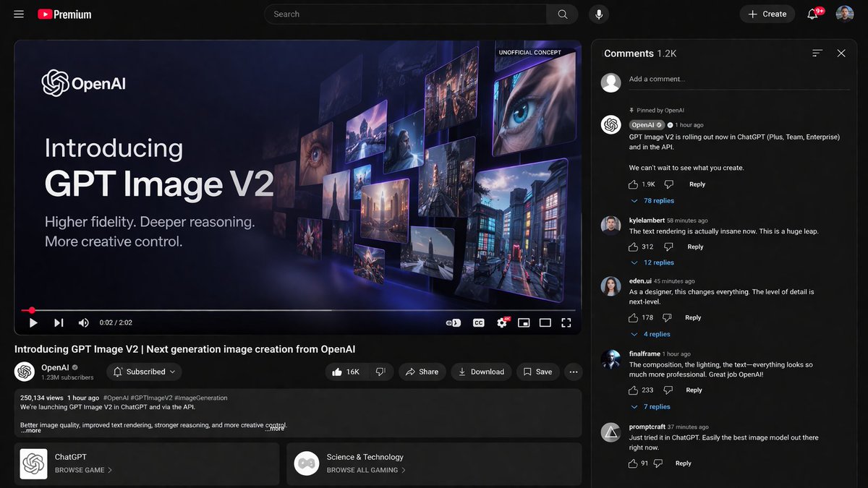Download the video

481,372
